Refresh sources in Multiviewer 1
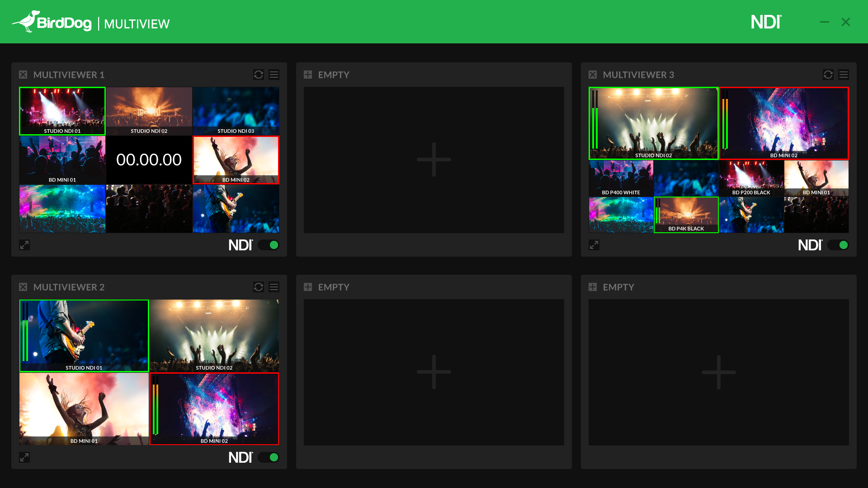This screenshot has width=868, height=488. pos(259,75)
